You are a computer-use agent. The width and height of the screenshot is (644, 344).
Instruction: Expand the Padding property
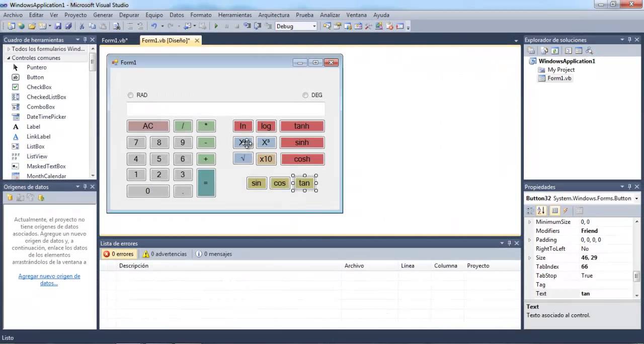[529, 240]
